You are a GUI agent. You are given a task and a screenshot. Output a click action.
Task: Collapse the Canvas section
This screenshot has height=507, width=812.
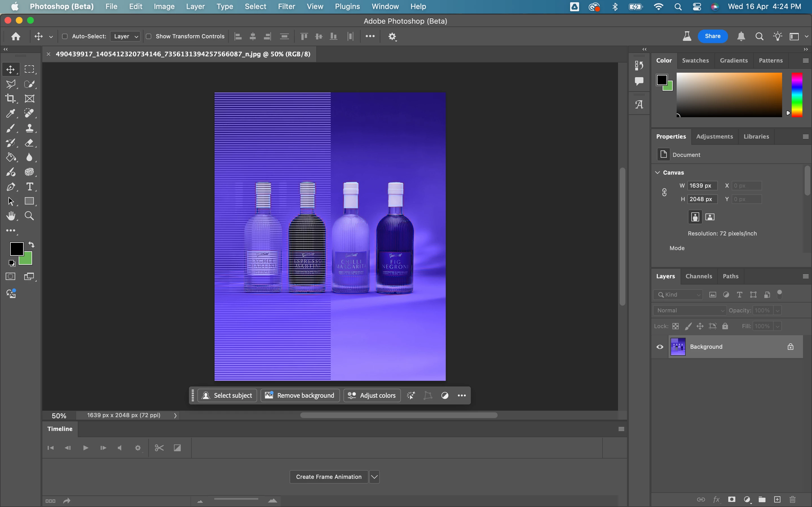click(x=658, y=172)
